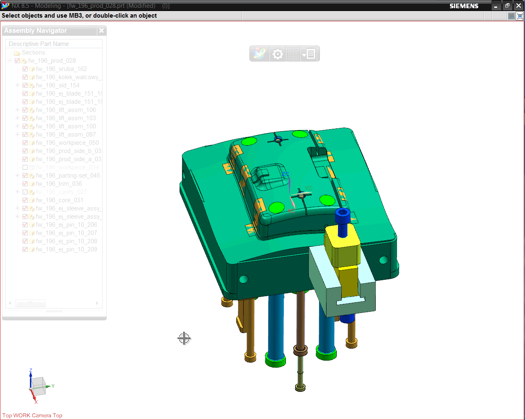Expand the fw_196_lift_assm_097 node
The height and width of the screenshot is (420, 525).
point(18,135)
